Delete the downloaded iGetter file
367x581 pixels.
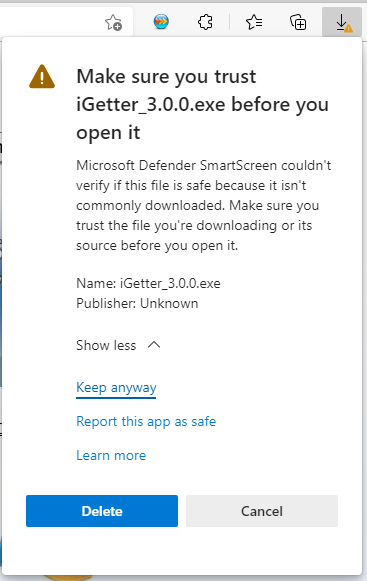pyautogui.click(x=102, y=511)
